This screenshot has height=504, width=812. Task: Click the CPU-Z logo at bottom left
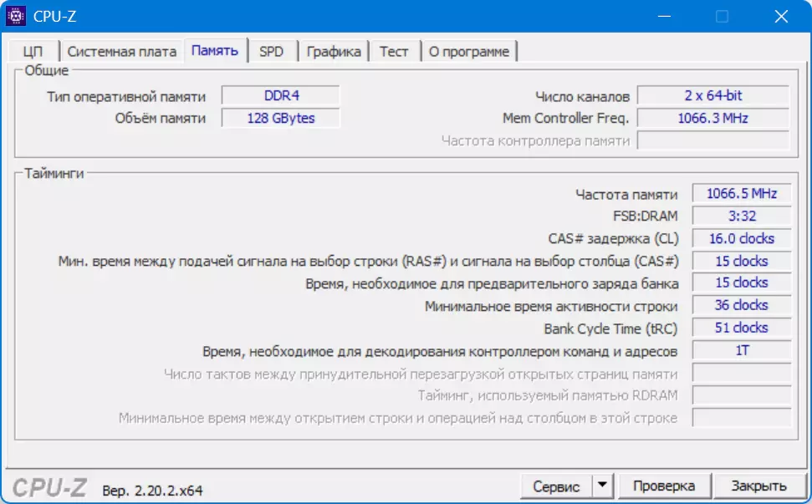pyautogui.click(x=49, y=487)
